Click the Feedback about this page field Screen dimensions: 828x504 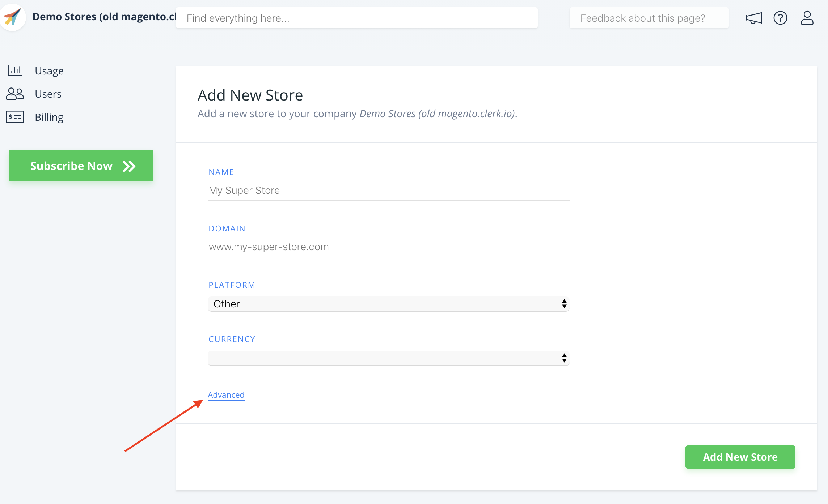pyautogui.click(x=649, y=18)
